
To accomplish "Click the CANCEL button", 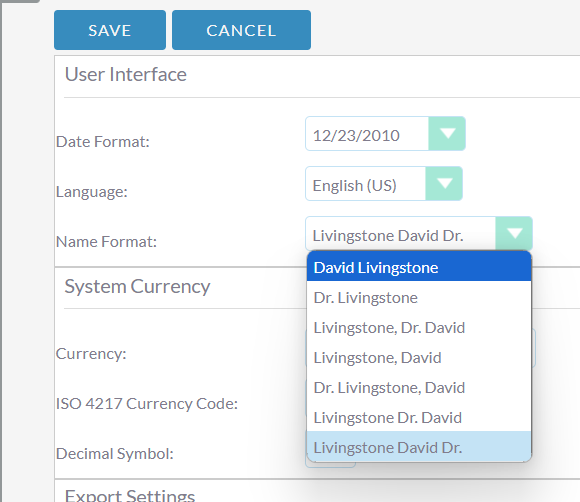I will [x=241, y=30].
